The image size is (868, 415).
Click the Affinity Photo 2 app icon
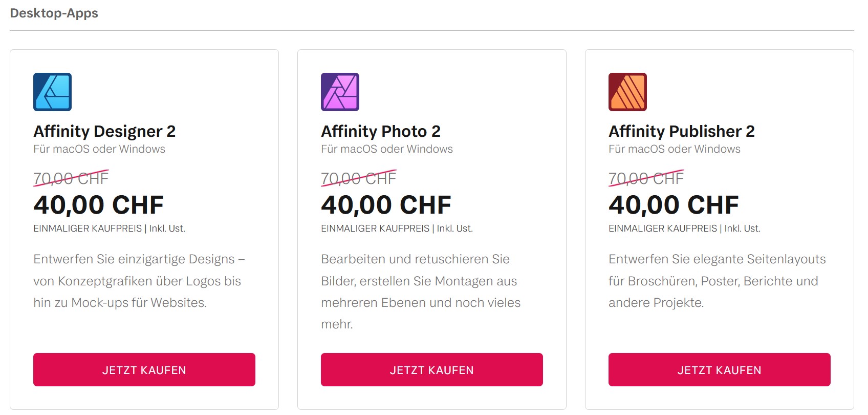[x=340, y=92]
